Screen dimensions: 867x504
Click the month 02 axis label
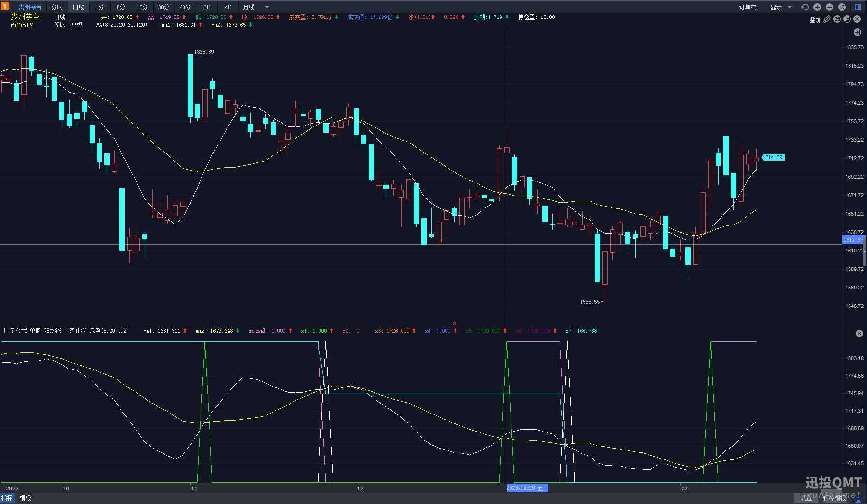pyautogui.click(x=684, y=488)
